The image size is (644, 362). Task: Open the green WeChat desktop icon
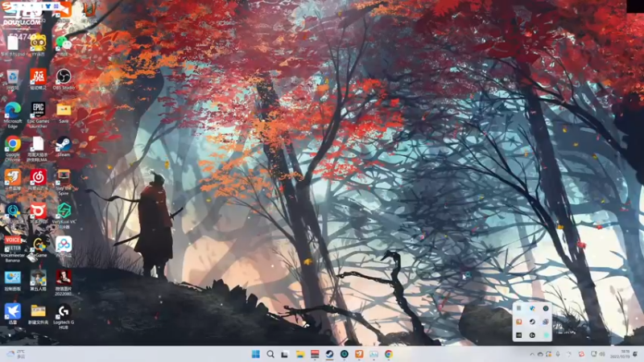[64, 44]
